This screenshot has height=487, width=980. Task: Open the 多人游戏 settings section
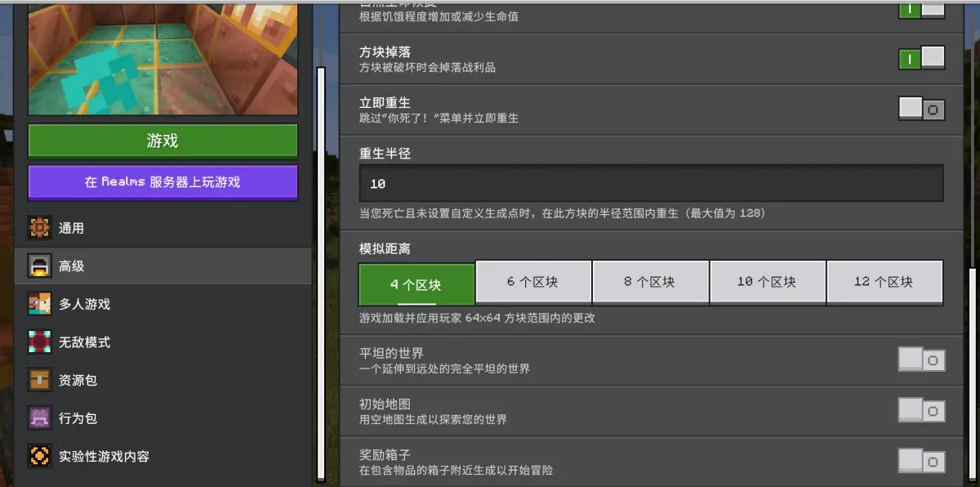pos(163,304)
